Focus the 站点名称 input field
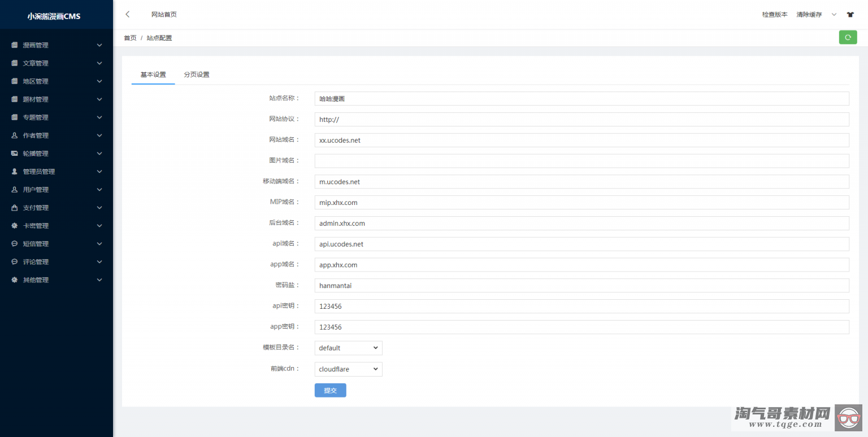 [582, 99]
